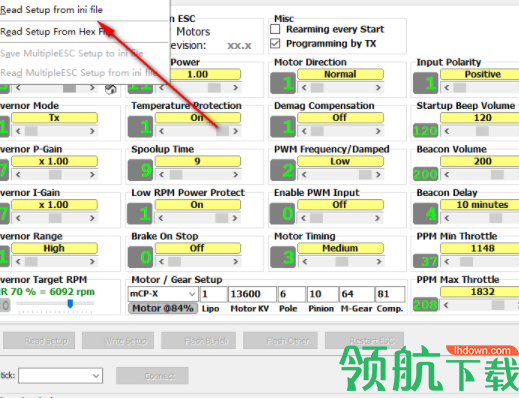Click the Power scrollbar right arrow
This screenshot has height=398, width=519.
[236, 88]
